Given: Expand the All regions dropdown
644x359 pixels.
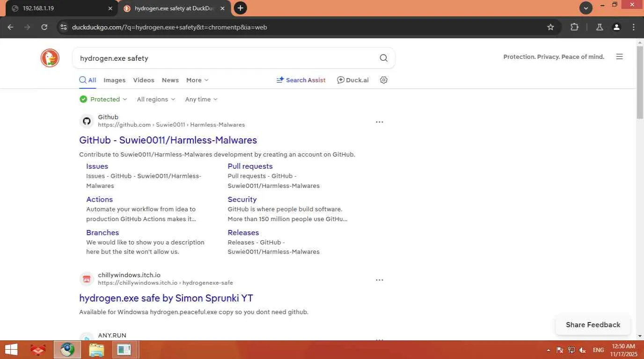Looking at the screenshot, I should pos(156,99).
